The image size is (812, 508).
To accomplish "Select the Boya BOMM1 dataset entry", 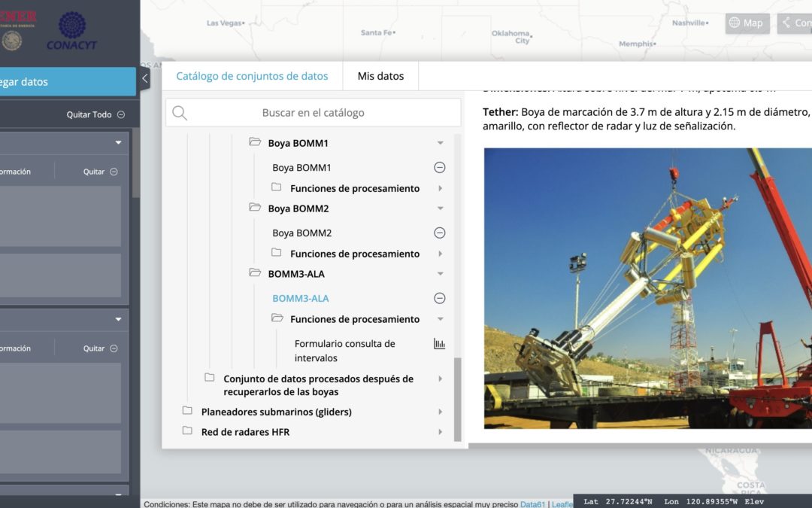I will (x=301, y=167).
